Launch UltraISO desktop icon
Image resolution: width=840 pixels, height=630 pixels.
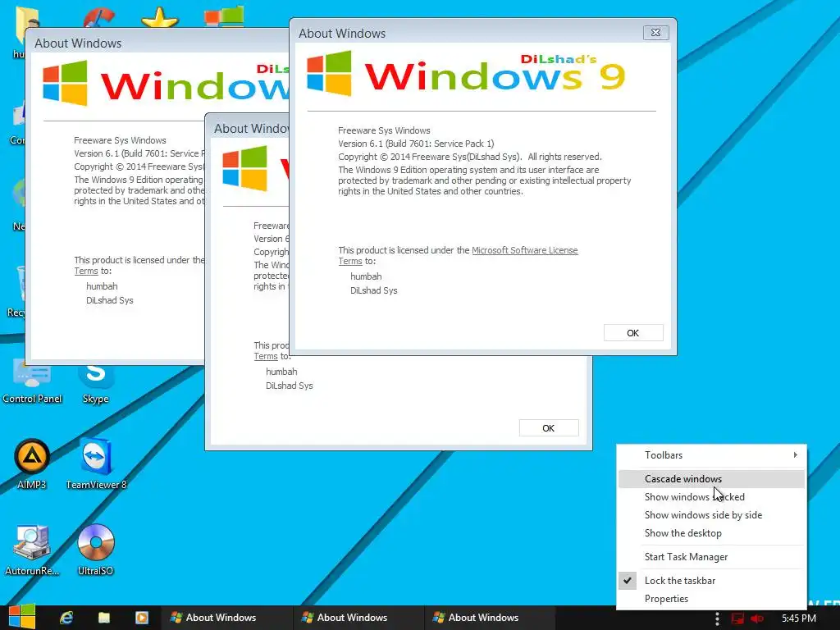[96, 550]
